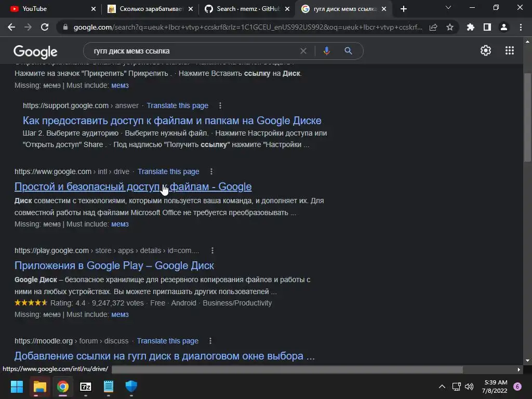532x399 pixels.
Task: Show hidden system tray icons
Action: [442, 387]
